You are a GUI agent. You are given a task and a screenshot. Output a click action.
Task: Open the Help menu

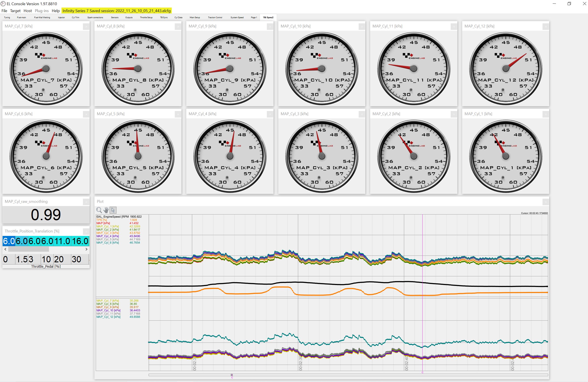[56, 11]
